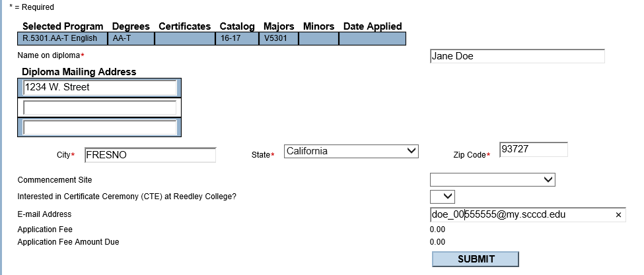
Task: Select the R.5301.AA-T English program cell
Action: tap(63, 38)
